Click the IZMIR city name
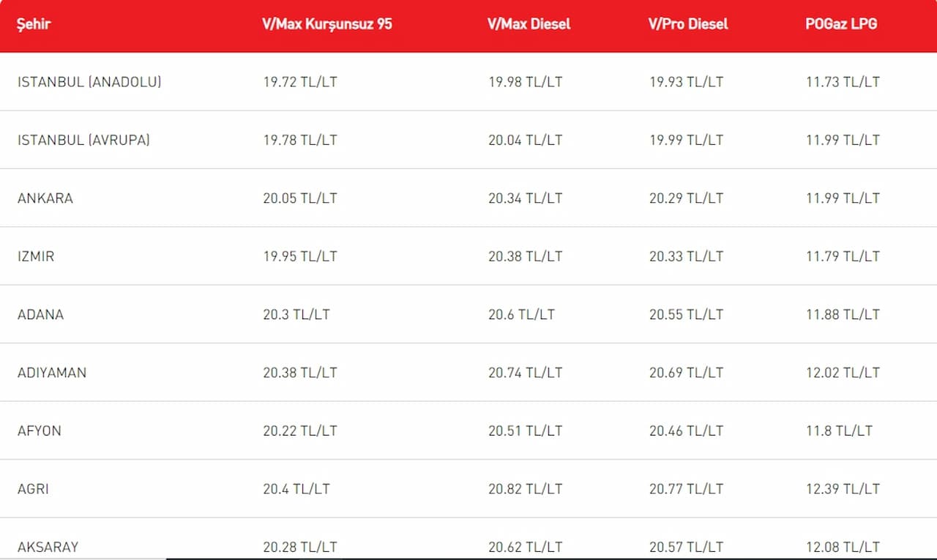Screen dimensions: 937x560 coord(36,256)
